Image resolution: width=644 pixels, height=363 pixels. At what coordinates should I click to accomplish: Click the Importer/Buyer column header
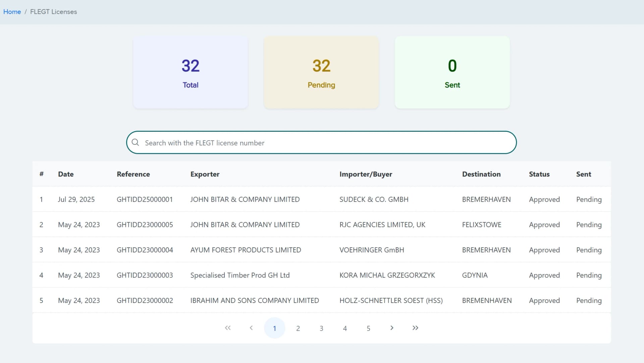pyautogui.click(x=366, y=174)
